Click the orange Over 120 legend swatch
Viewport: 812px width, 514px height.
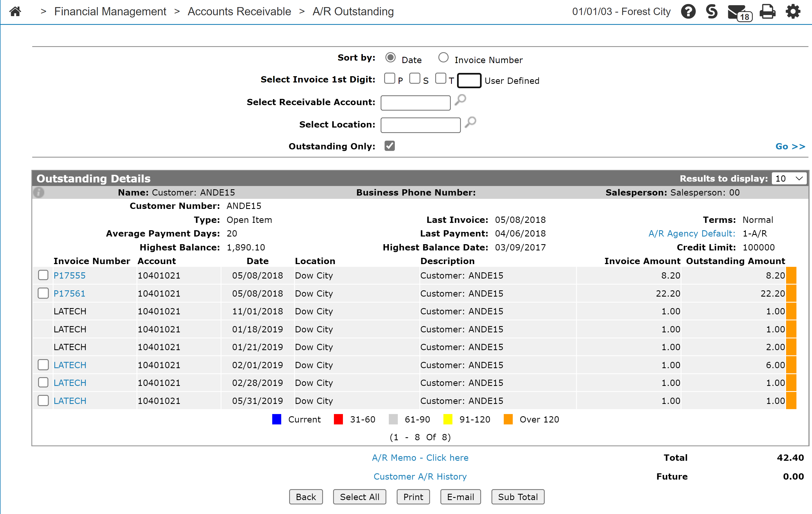tap(508, 419)
